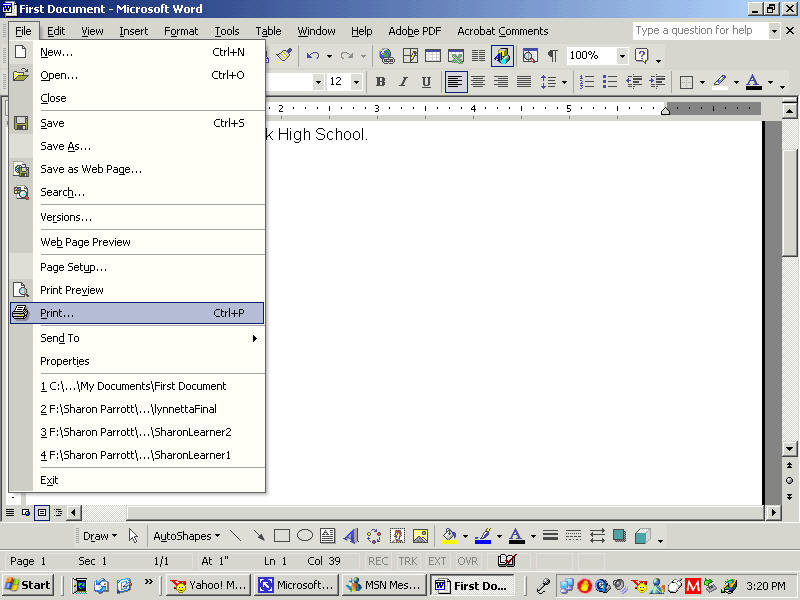Click the Undo arrow icon

[x=313, y=55]
